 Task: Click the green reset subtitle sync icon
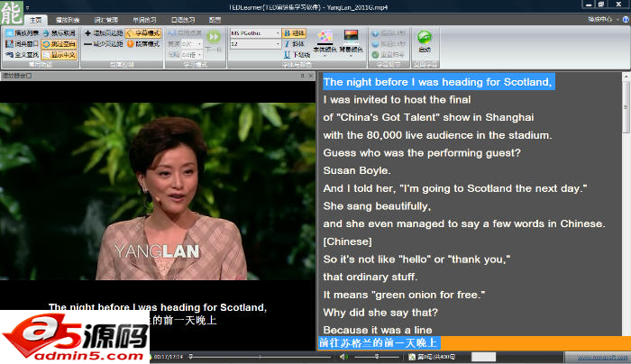click(x=375, y=55)
